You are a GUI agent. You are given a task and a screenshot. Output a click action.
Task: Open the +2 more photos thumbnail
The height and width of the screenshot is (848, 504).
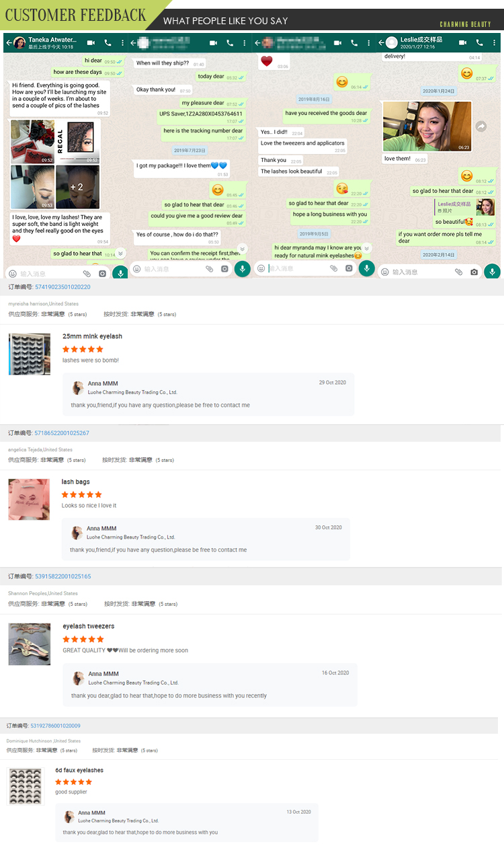77,186
